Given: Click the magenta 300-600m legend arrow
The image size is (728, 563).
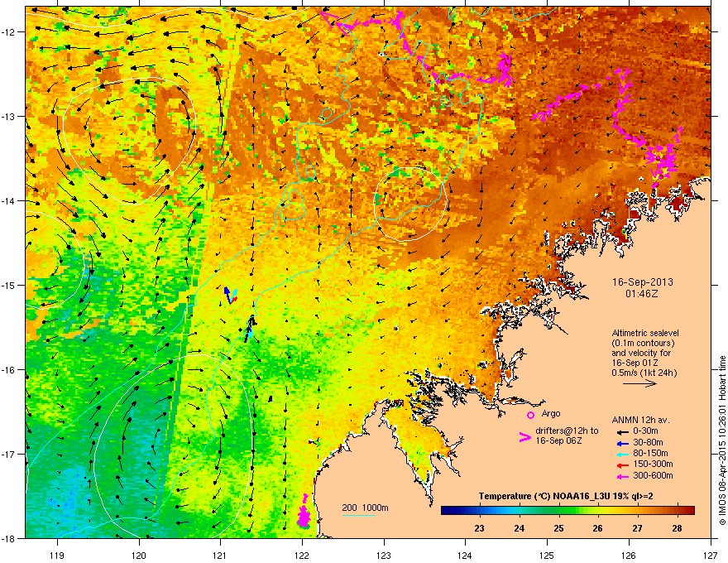Looking at the screenshot, I should point(621,476).
